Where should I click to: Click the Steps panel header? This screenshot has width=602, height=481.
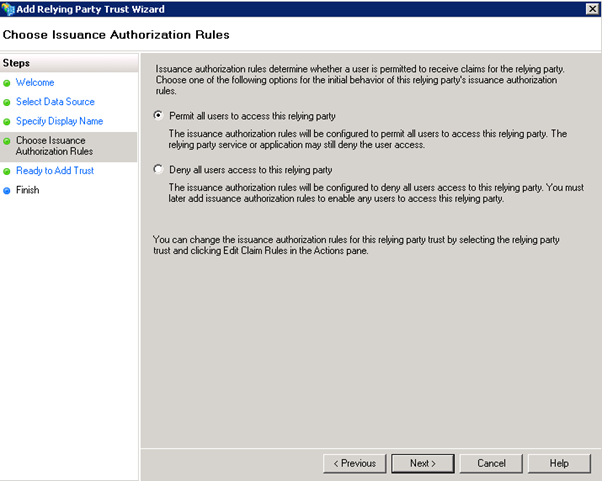tap(69, 63)
